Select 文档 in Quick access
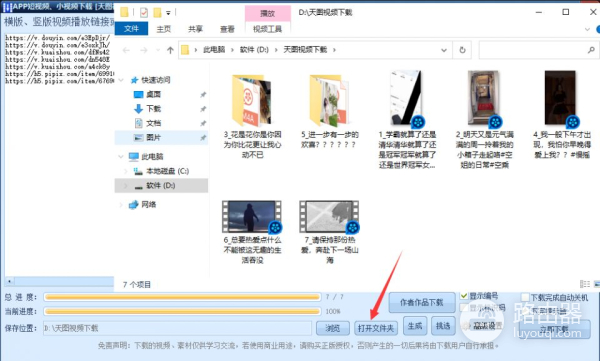Image resolution: width=600 pixels, height=361 pixels. pos(153,123)
